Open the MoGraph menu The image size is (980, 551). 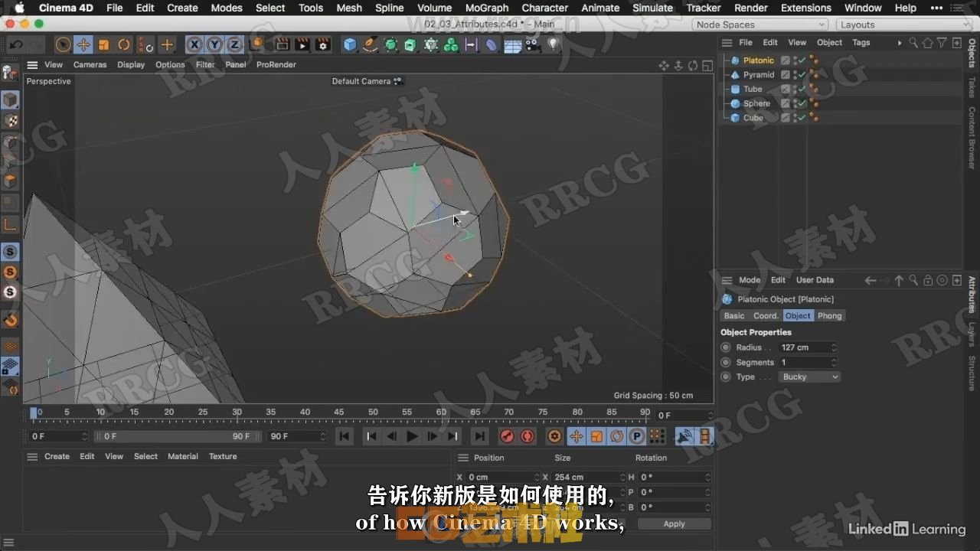point(487,8)
